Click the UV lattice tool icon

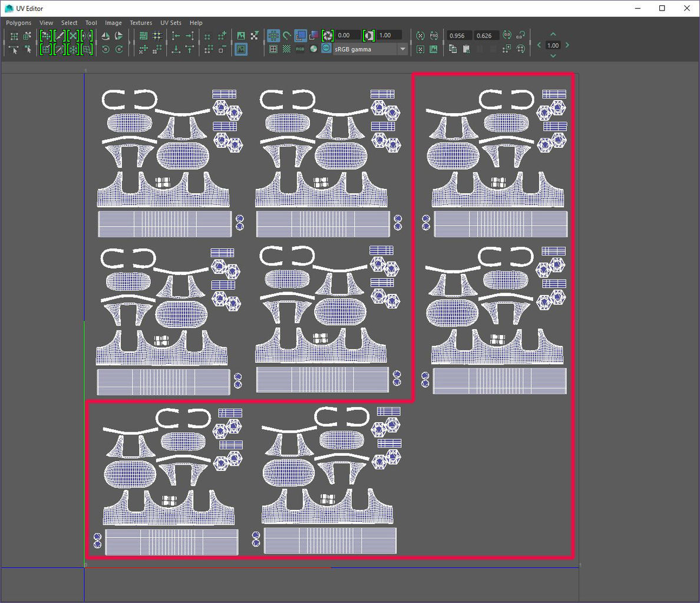pos(14,36)
